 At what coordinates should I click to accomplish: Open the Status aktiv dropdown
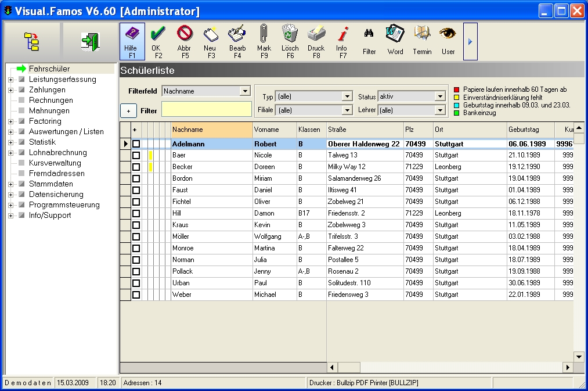point(440,96)
